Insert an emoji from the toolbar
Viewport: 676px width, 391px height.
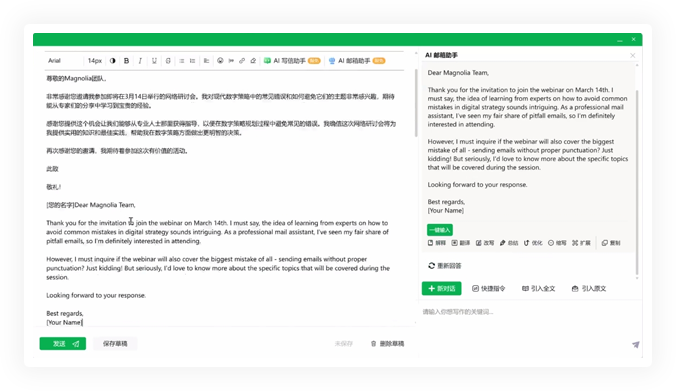click(x=220, y=61)
